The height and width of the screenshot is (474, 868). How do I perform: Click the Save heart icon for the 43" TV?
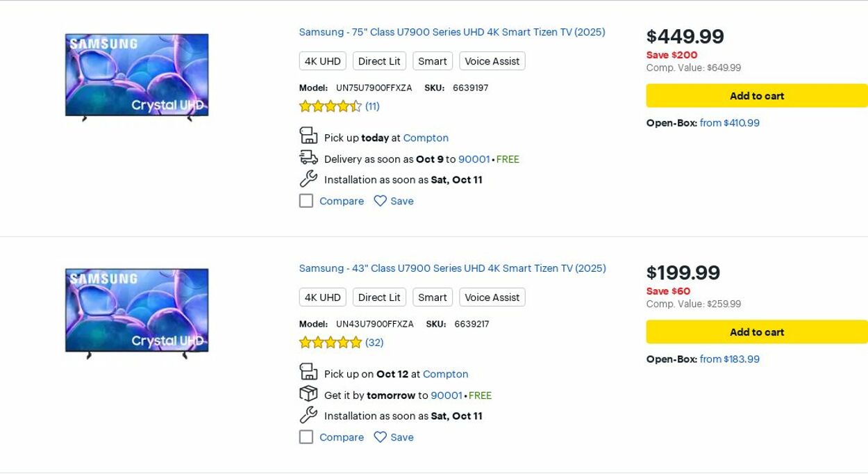coord(380,437)
